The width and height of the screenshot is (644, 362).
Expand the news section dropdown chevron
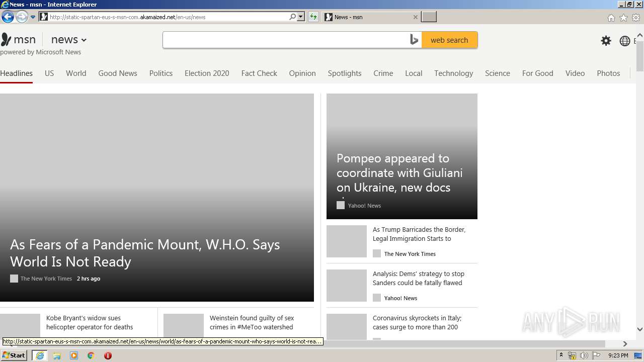coord(84,40)
